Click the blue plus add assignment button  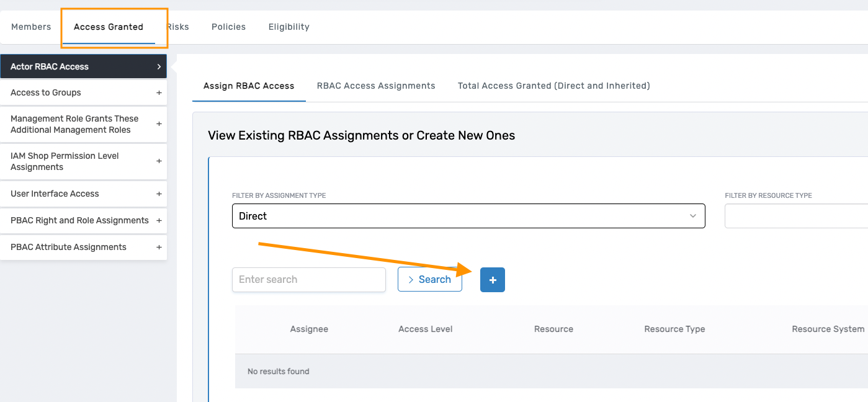[x=493, y=280]
